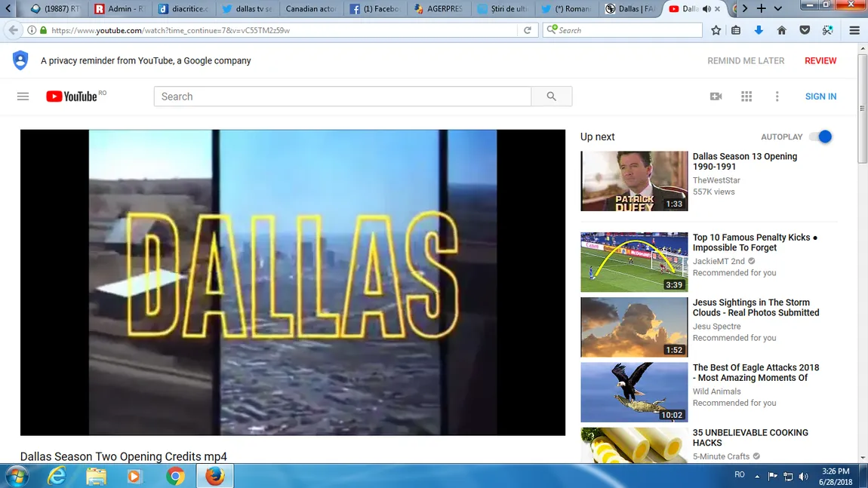Open the developer tools toolbar icon
The height and width of the screenshot is (488, 868).
point(827,30)
